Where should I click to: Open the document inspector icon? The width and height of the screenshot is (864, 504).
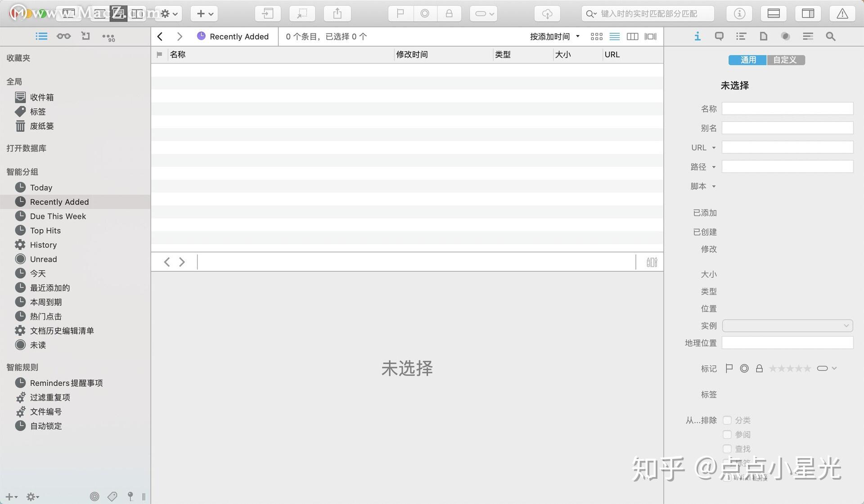(x=763, y=36)
